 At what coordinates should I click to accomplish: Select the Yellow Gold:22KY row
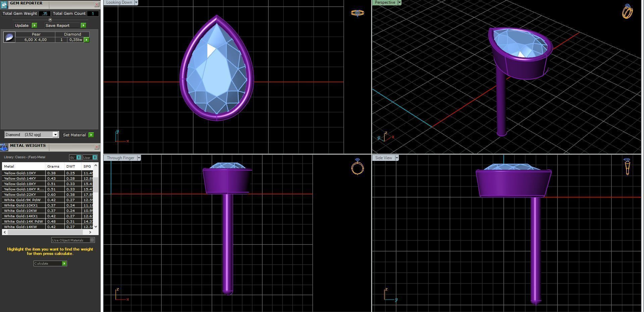48,195
